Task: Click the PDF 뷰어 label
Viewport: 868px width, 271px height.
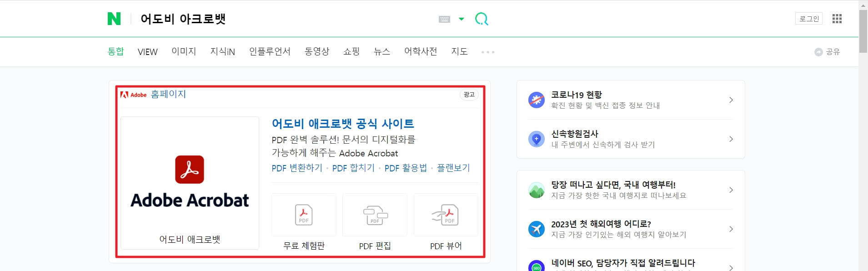Action: [x=446, y=246]
